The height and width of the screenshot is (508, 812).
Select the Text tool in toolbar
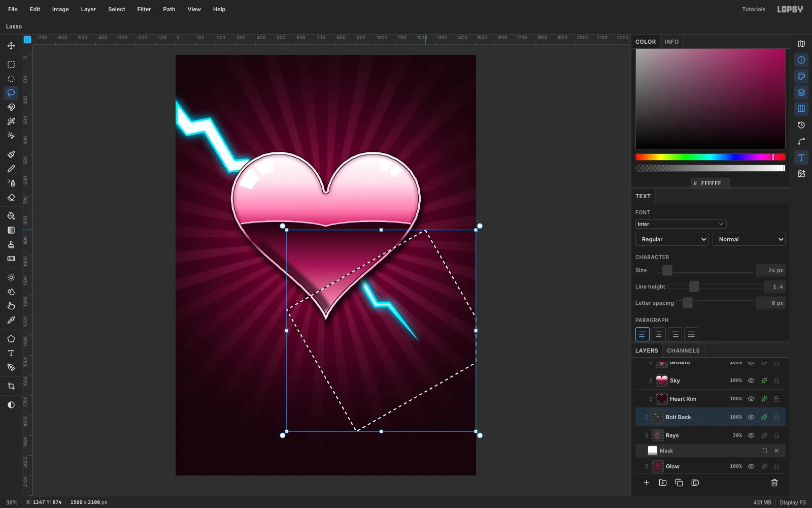(11, 353)
